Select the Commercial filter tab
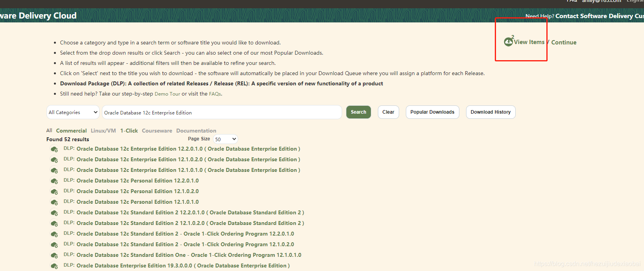 tap(71, 131)
